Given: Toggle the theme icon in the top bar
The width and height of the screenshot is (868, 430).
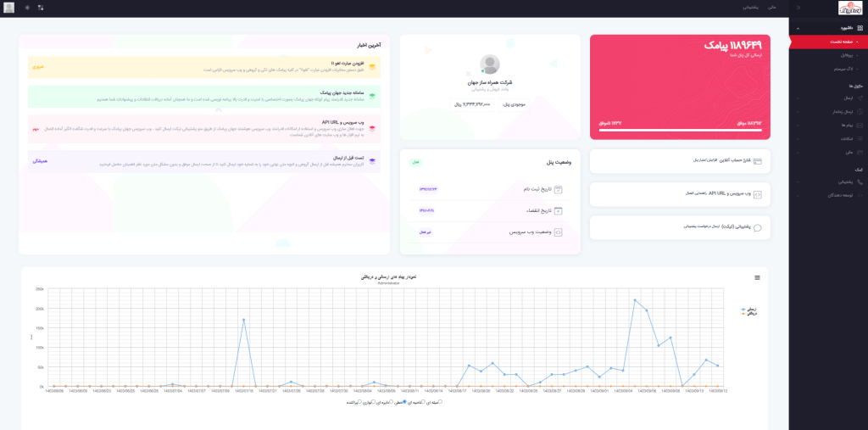Looking at the screenshot, I should [x=26, y=8].
